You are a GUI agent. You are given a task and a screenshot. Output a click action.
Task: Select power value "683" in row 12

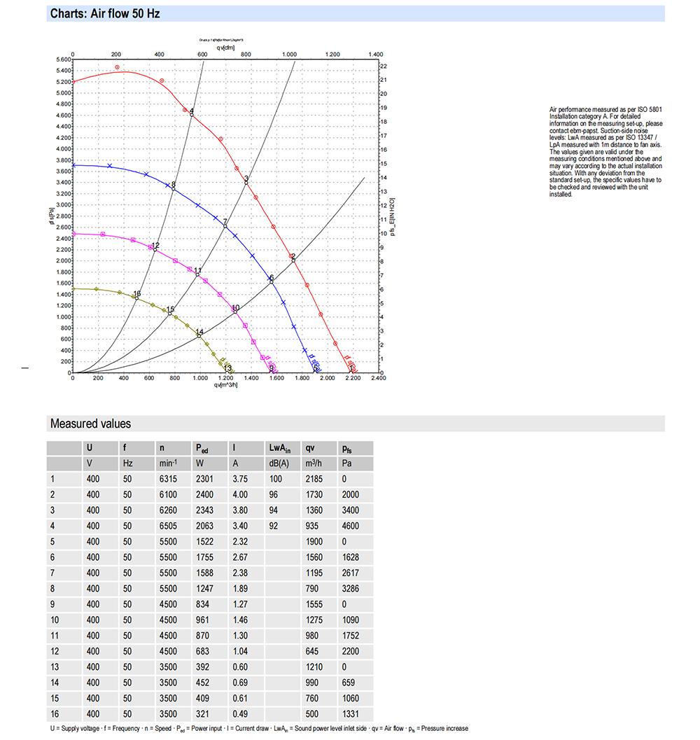pos(202,651)
